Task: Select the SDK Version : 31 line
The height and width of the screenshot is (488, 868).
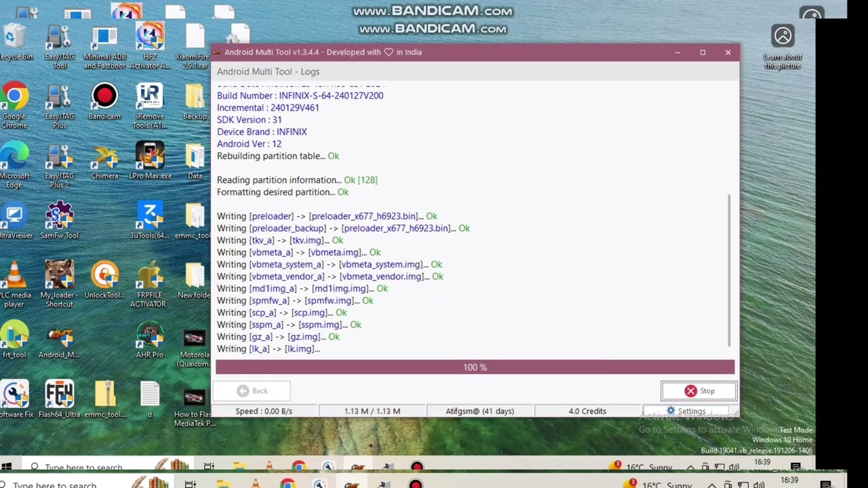Action: [249, 120]
